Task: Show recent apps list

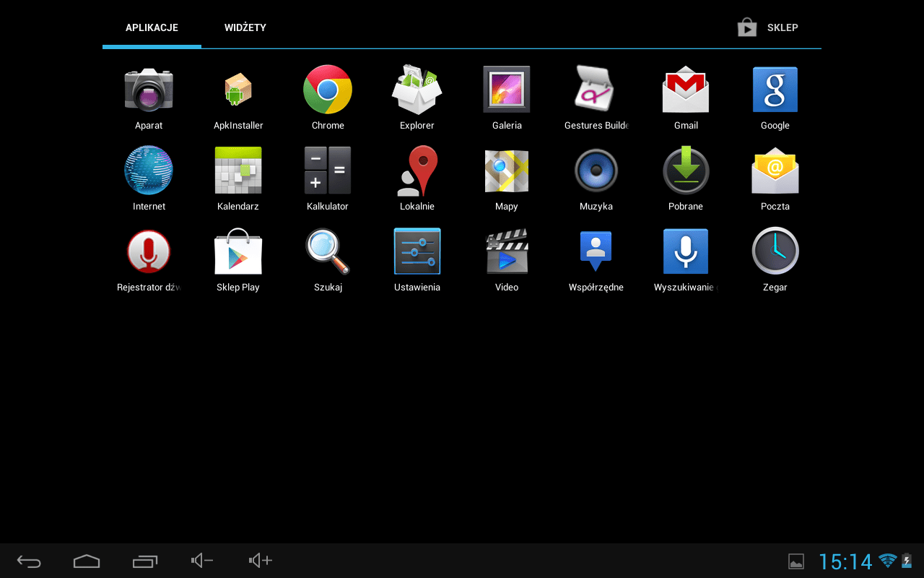Action: point(144,561)
